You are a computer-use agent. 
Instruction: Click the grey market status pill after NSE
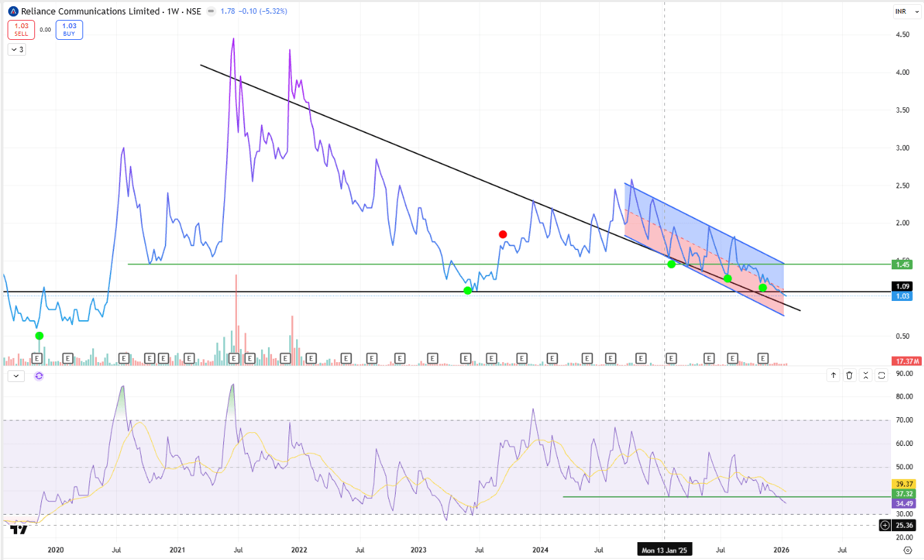coord(210,12)
